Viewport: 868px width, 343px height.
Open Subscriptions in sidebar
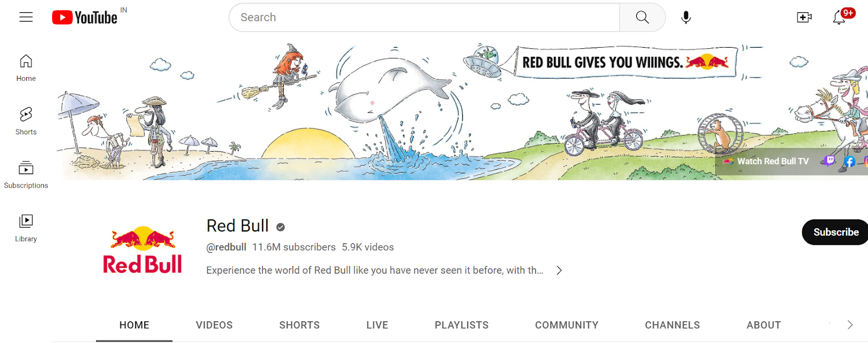26,174
